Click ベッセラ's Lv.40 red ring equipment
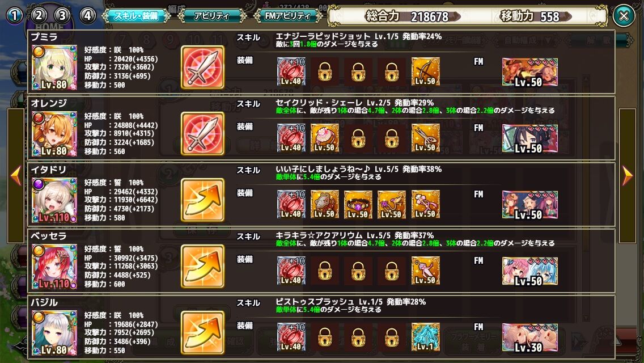 291,271
